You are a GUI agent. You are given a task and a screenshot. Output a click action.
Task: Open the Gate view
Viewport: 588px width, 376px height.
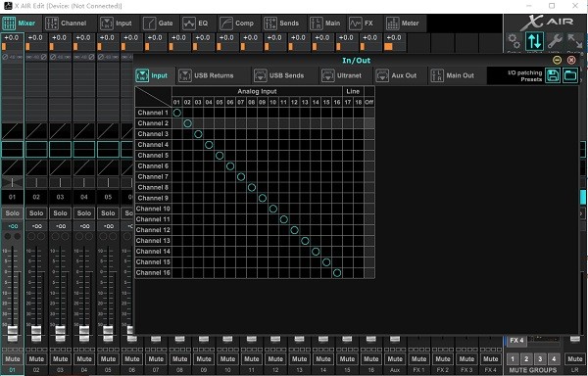point(158,23)
